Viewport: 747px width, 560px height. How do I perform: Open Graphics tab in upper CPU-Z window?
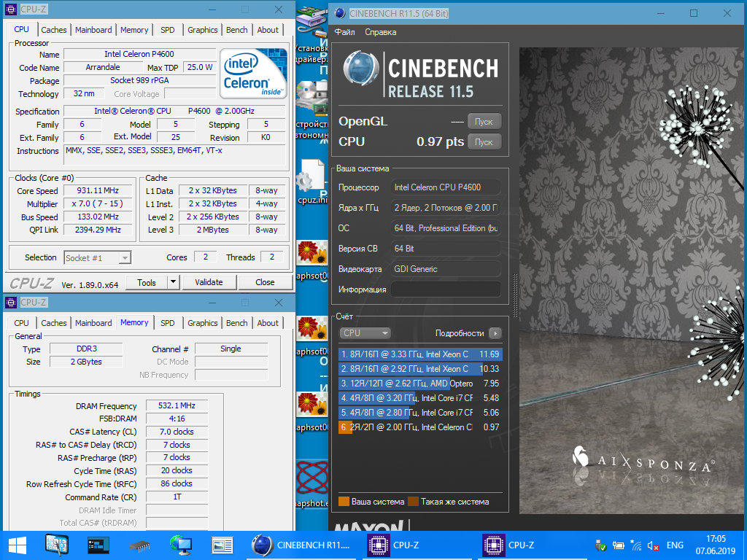click(x=203, y=29)
